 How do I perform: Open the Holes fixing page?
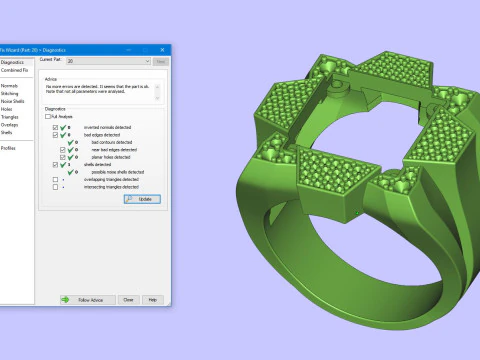point(7,109)
